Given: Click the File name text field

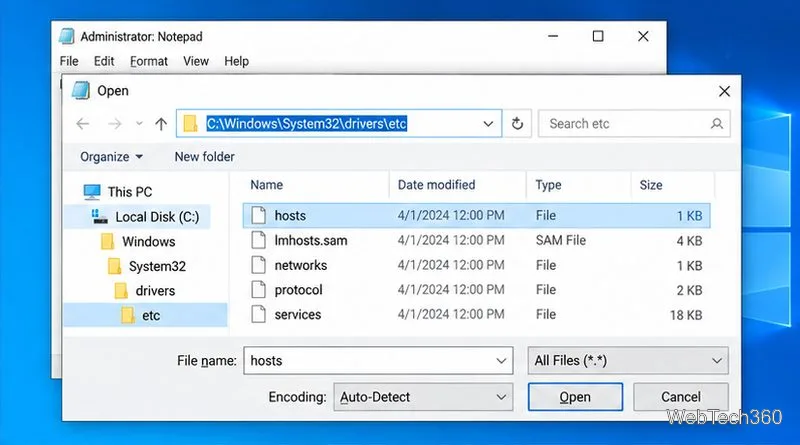Looking at the screenshot, I should coord(378,361).
